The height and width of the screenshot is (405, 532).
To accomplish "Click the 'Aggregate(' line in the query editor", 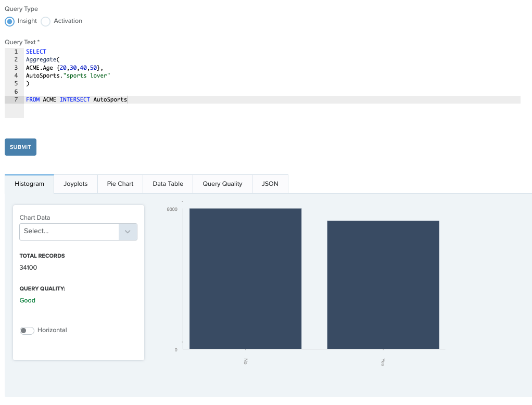I will [43, 59].
